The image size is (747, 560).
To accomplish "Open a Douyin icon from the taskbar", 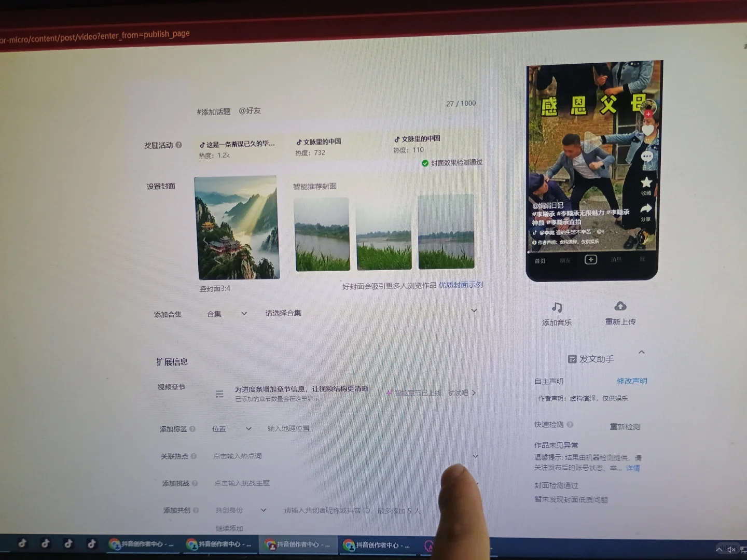I will (22, 543).
